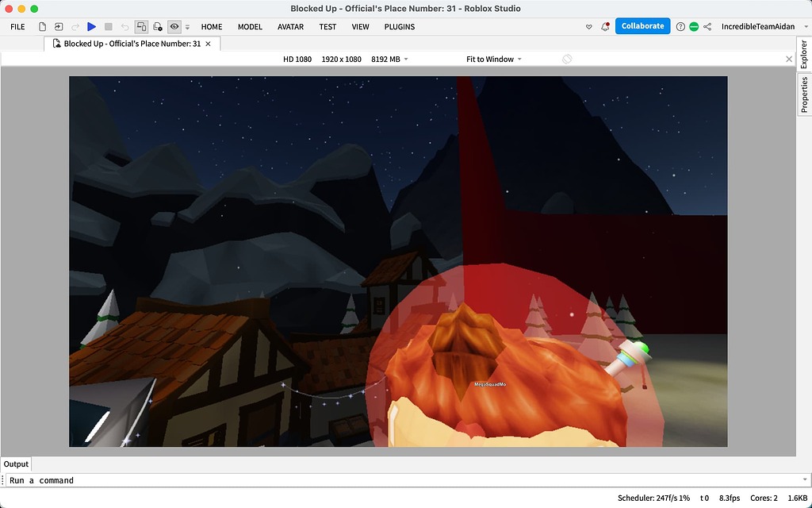The image size is (812, 508).
Task: Click the heart favorites icon
Action: (588, 26)
